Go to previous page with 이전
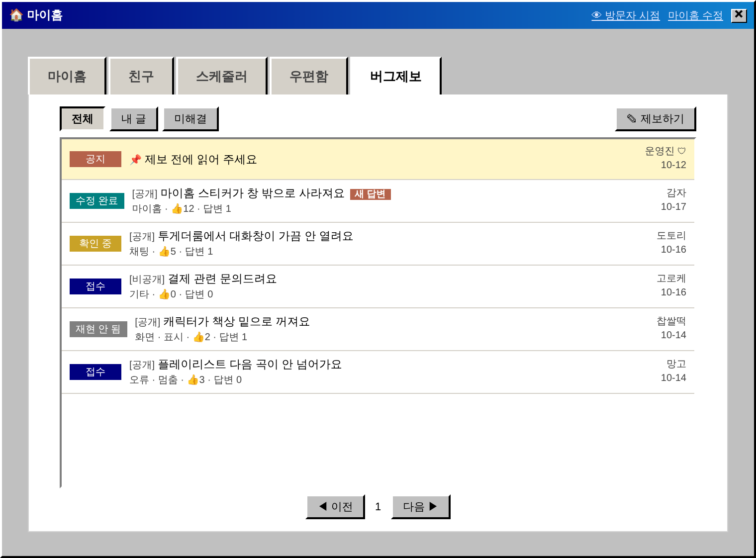 point(336,507)
